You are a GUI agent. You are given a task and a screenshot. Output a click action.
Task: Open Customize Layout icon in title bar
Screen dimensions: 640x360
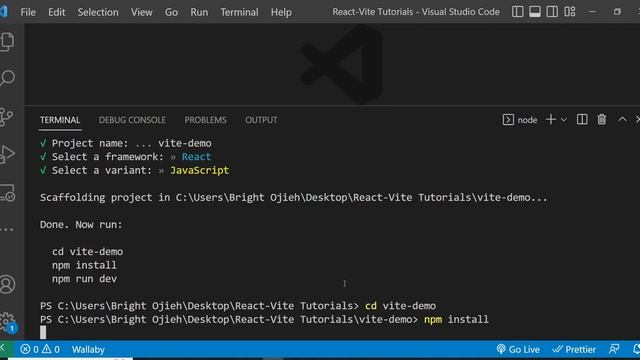pos(569,12)
